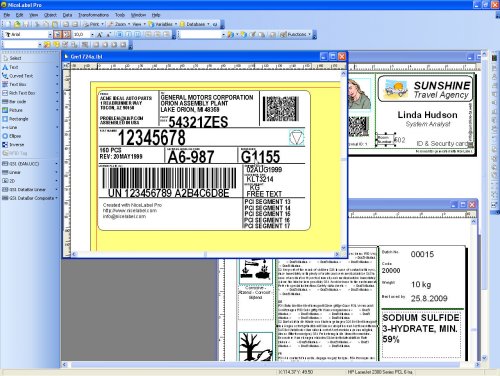Open the Object menu
Screen dimensions: 500x376
[50, 15]
